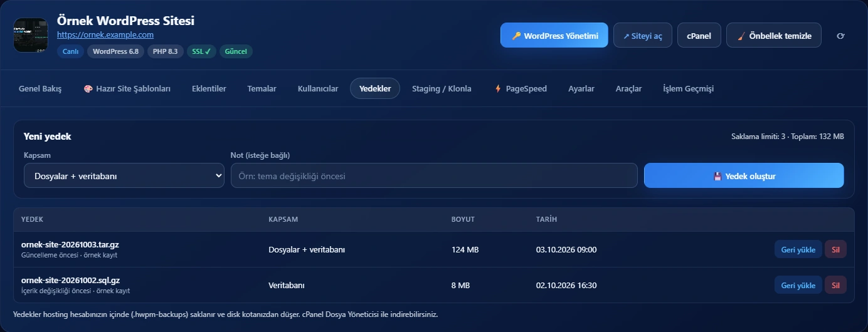Go to the Eklentiler tab
This screenshot has height=332, width=868.
tap(209, 89)
